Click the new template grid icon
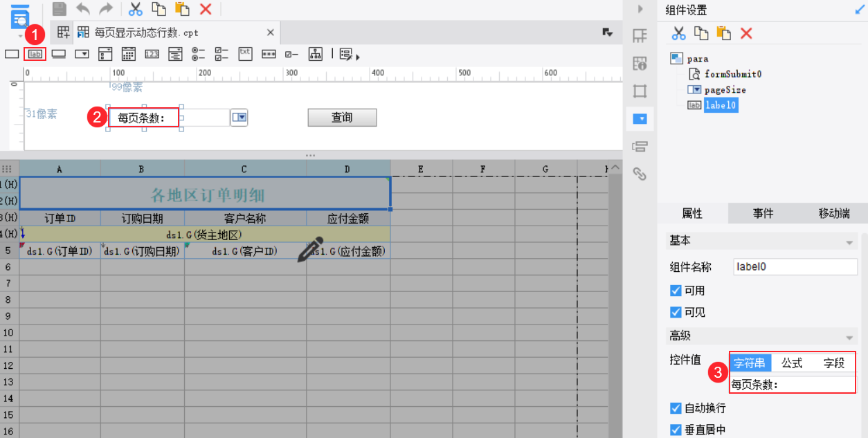Viewport: 868px width, 438px height. [x=64, y=33]
